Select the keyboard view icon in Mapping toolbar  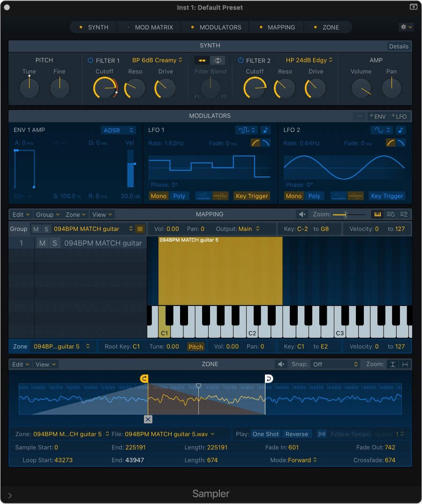click(x=377, y=214)
